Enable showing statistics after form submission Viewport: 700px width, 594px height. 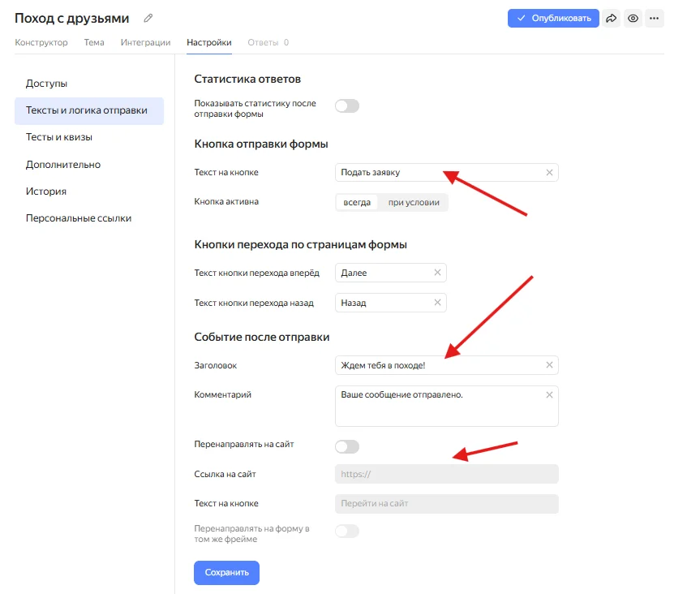click(x=347, y=106)
